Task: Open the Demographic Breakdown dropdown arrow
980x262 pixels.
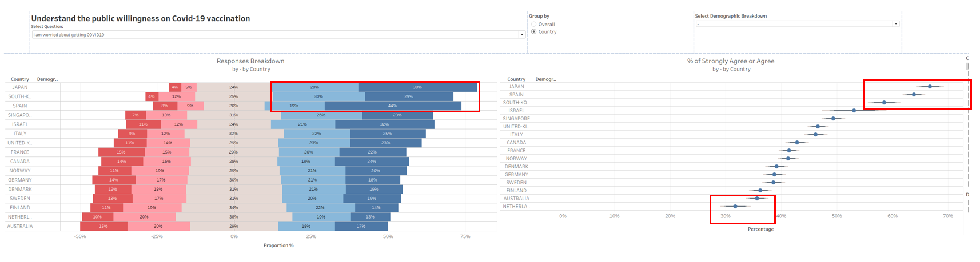Action: pos(896,24)
